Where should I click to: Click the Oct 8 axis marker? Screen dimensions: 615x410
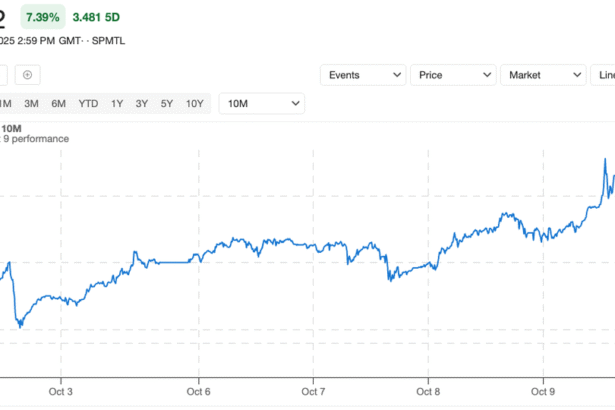(428, 393)
